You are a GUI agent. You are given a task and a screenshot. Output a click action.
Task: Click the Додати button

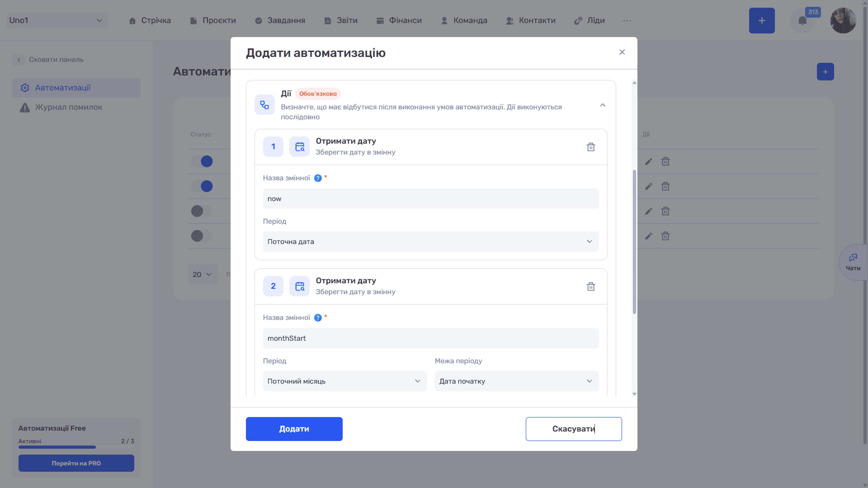[294, 429]
